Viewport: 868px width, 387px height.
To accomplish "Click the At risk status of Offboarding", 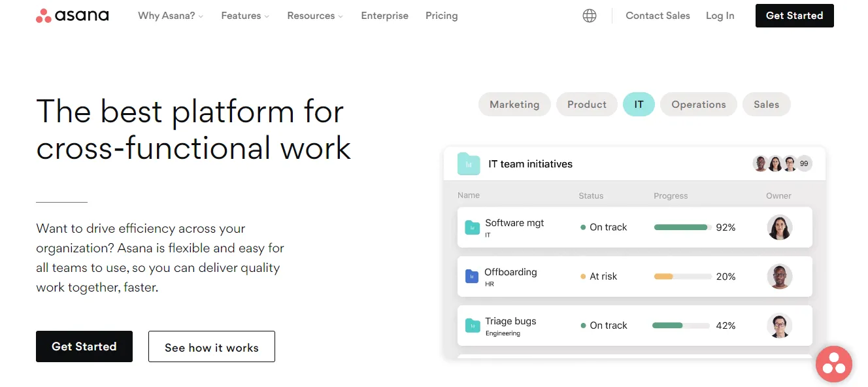I will click(x=599, y=277).
